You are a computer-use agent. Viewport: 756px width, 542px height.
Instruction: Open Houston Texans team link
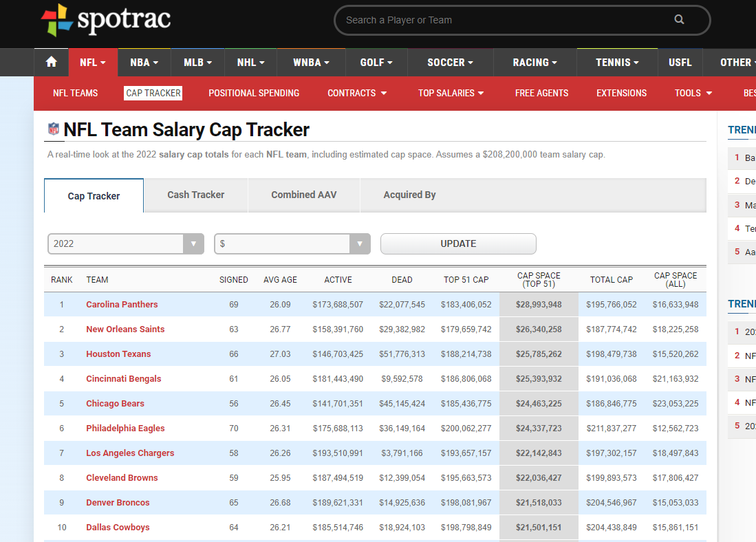point(118,354)
